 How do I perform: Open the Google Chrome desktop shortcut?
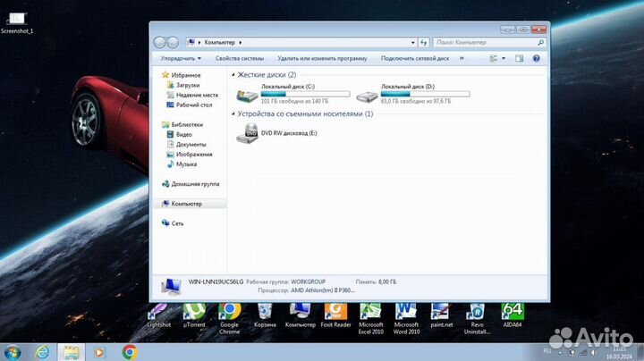point(229,318)
